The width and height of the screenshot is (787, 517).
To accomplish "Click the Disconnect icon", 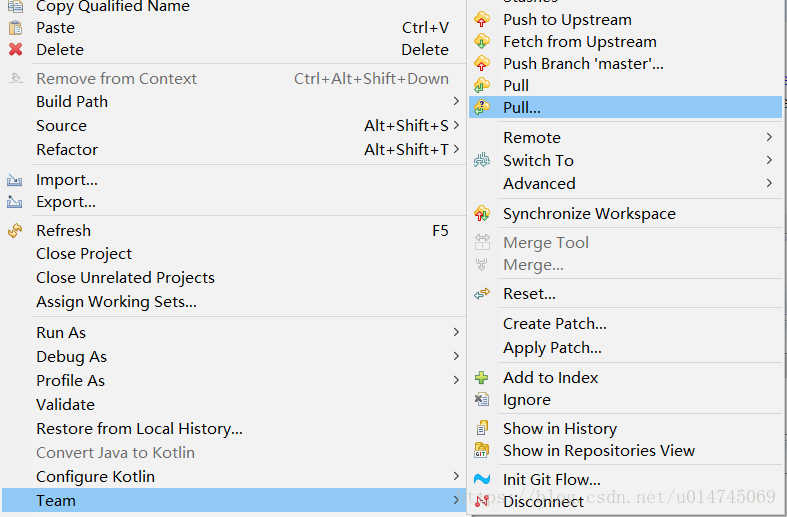I will 482,501.
